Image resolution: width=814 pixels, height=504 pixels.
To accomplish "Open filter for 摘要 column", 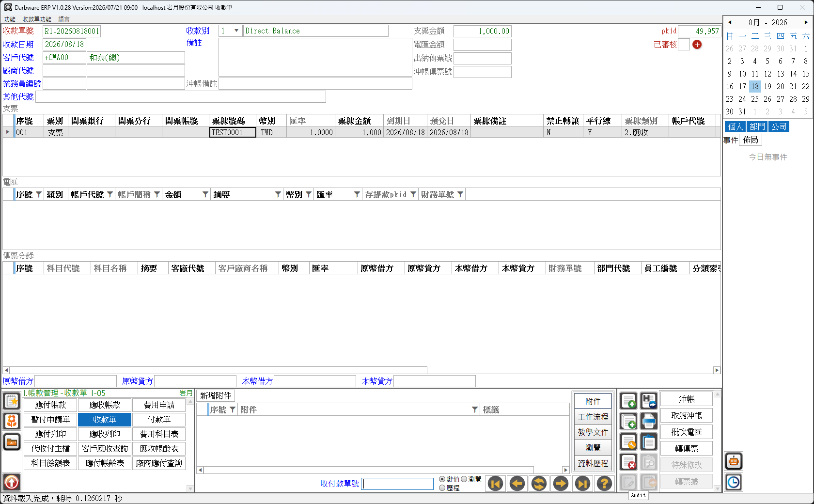I will (278, 194).
